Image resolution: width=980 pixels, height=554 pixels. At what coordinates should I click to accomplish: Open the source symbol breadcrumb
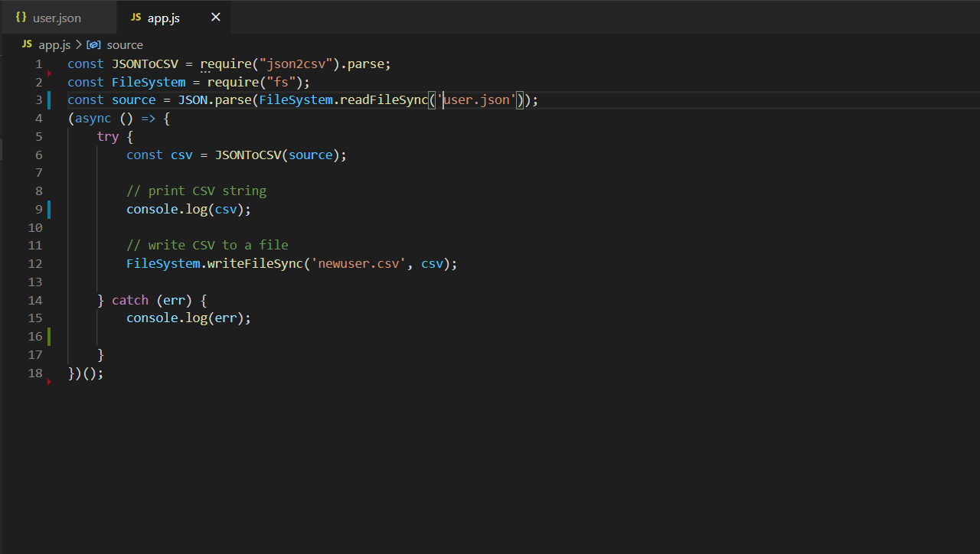(125, 45)
